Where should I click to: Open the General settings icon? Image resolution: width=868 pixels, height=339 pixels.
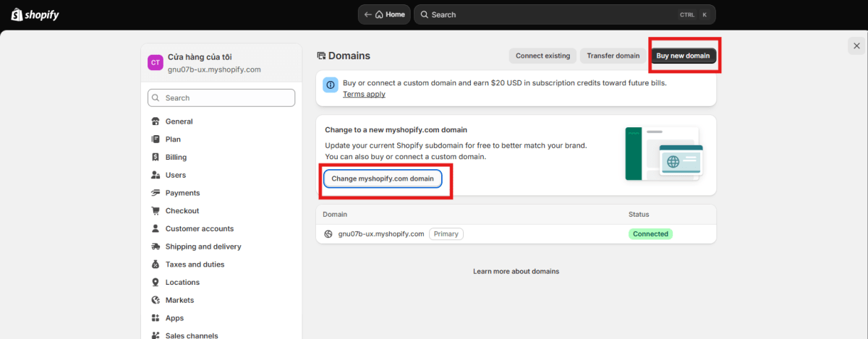click(156, 121)
